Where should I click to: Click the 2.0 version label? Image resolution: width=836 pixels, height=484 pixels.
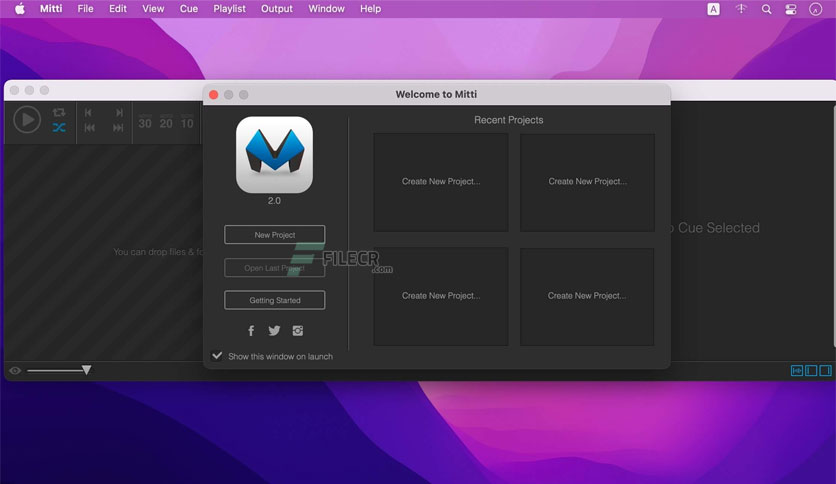274,201
